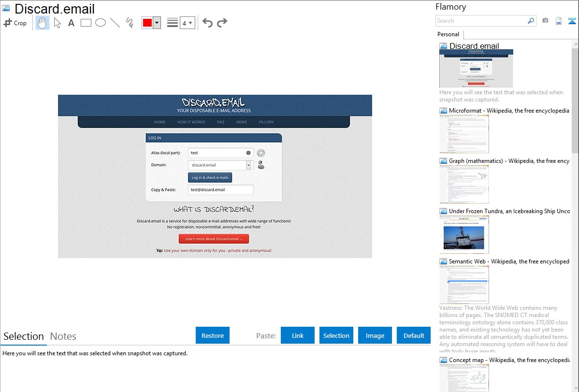Select the rectangle shape tool
Image resolution: width=579 pixels, height=392 pixels.
[x=86, y=23]
